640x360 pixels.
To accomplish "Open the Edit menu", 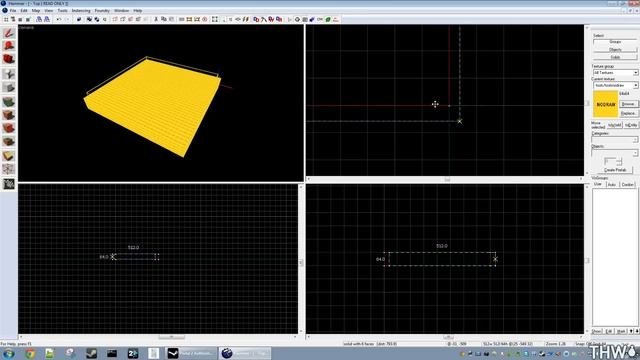I will [x=24, y=11].
